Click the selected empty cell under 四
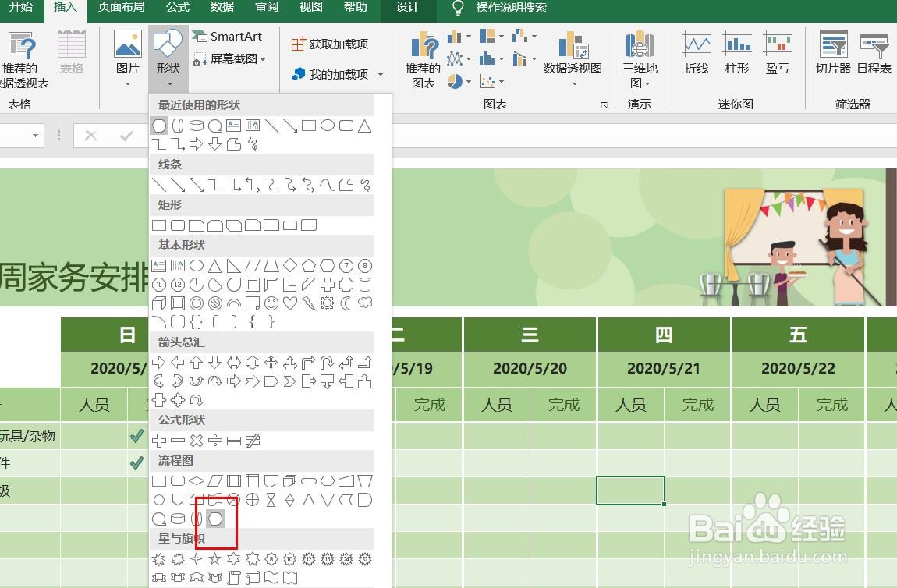 click(630, 491)
